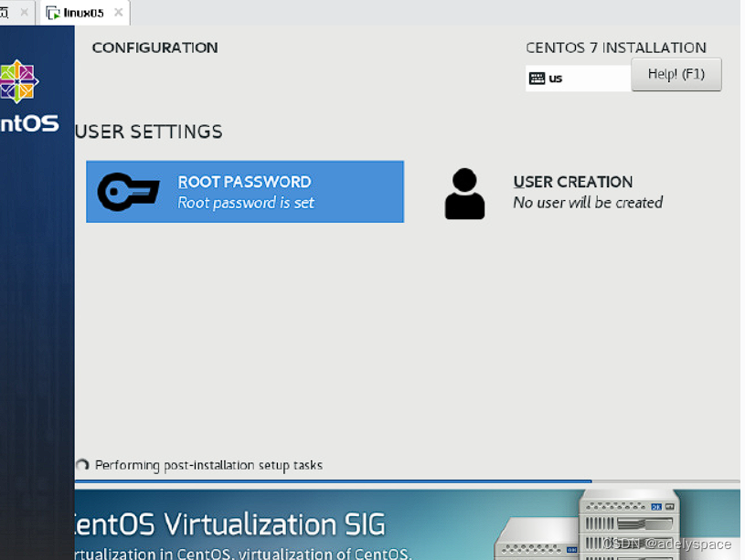Viewport: 745px width, 560px height.
Task: Close the leftmost partially visible tab
Action: 25,13
